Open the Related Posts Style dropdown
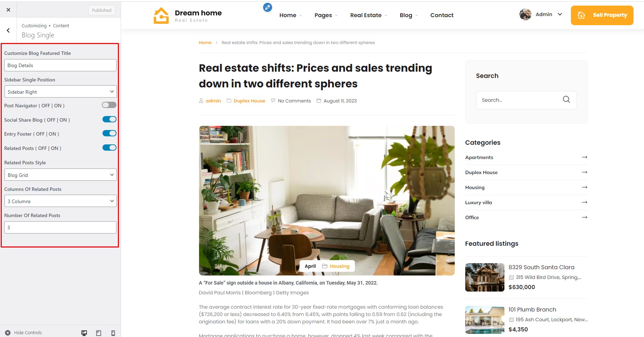 point(61,175)
